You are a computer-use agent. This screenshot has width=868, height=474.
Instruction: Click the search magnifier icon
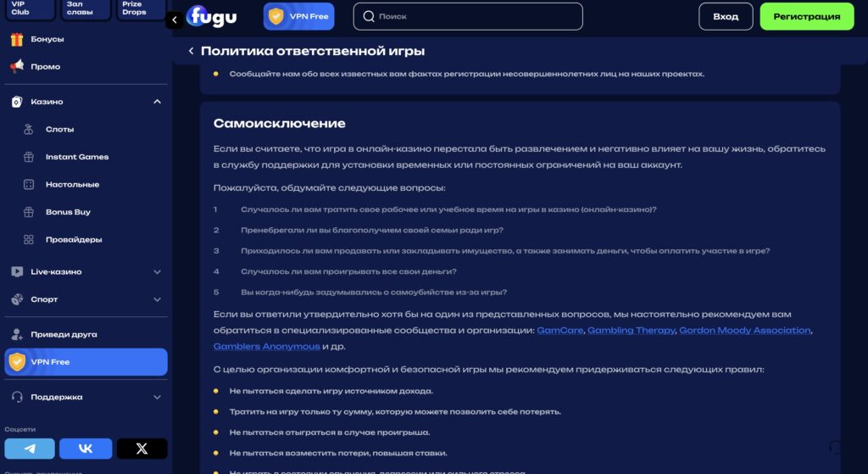click(369, 17)
